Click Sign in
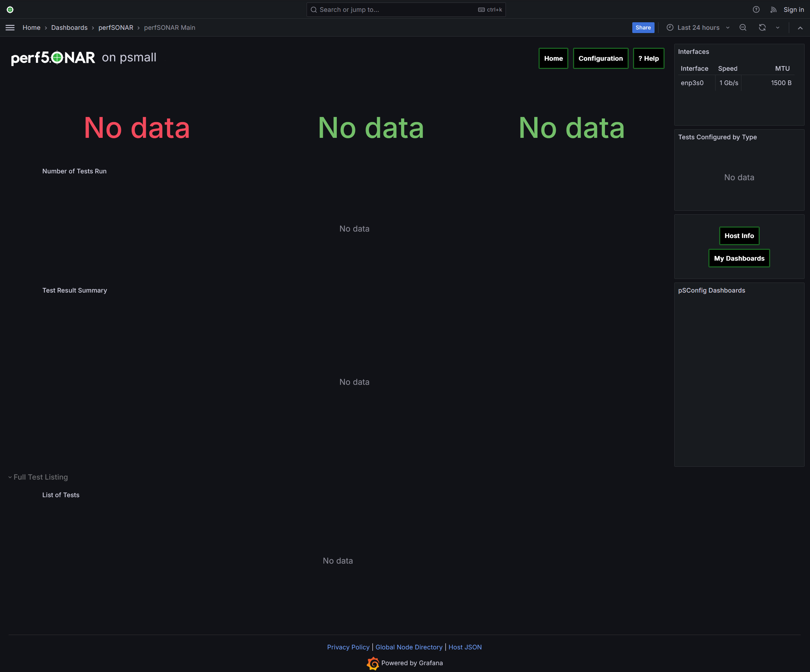810x672 pixels. click(793, 10)
